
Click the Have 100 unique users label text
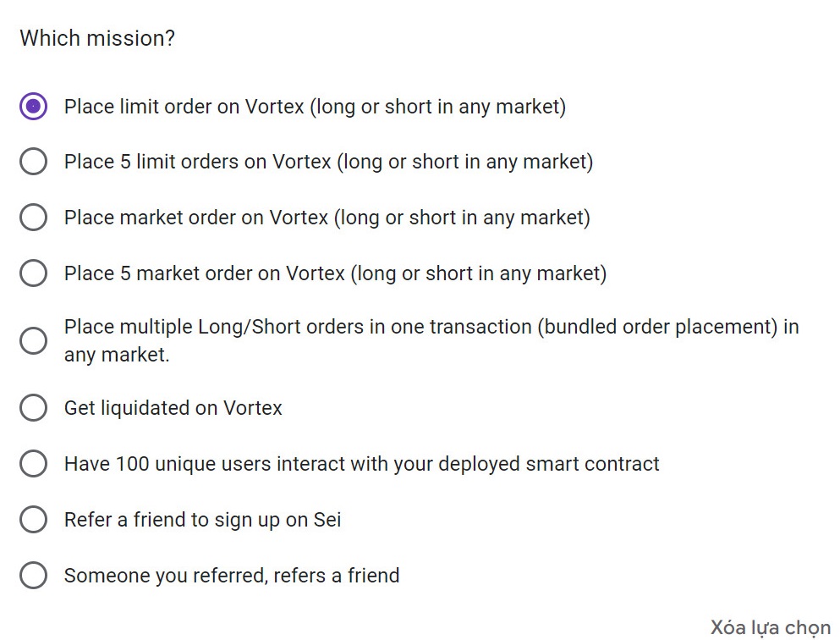coord(361,464)
